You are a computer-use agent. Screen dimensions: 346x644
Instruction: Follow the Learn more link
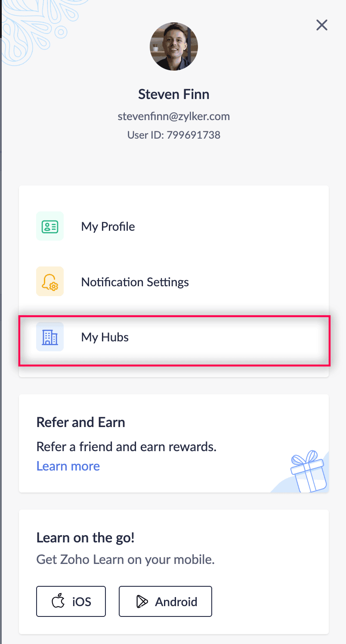point(68,466)
